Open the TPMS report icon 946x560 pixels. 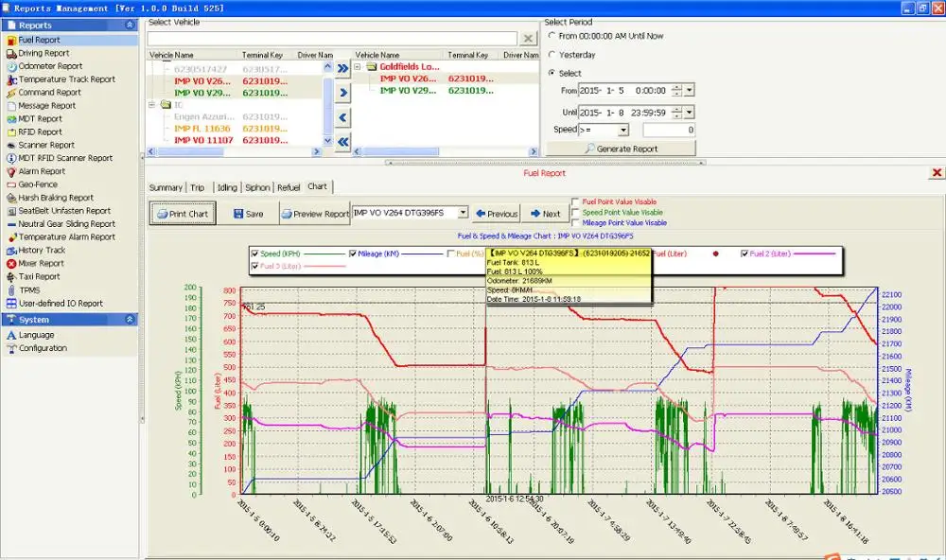(x=11, y=289)
